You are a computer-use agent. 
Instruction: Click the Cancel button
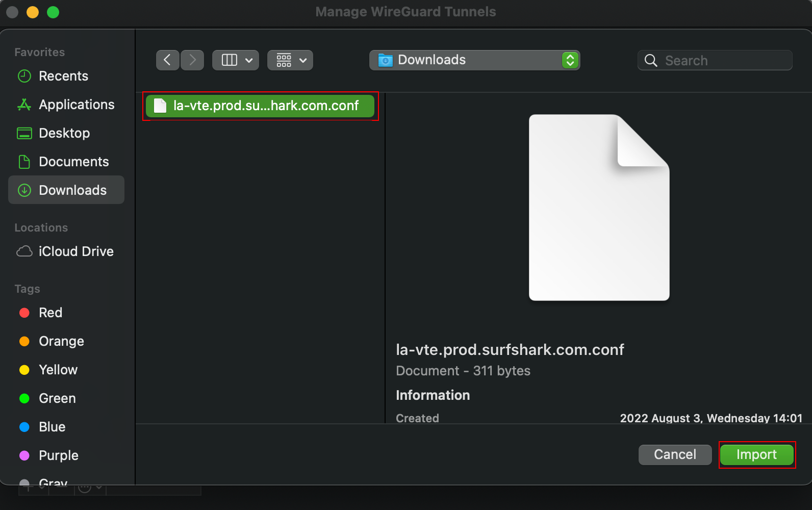click(x=675, y=454)
